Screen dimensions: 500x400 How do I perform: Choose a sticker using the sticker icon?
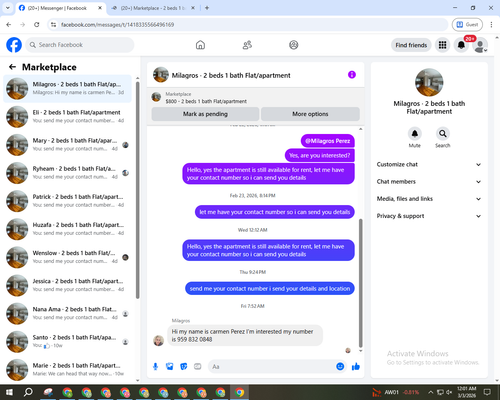pyautogui.click(x=184, y=367)
